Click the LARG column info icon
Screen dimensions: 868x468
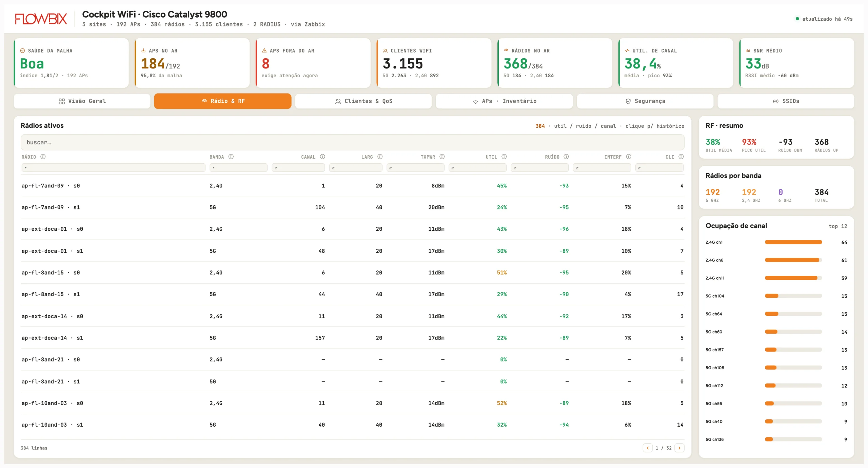pyautogui.click(x=380, y=157)
